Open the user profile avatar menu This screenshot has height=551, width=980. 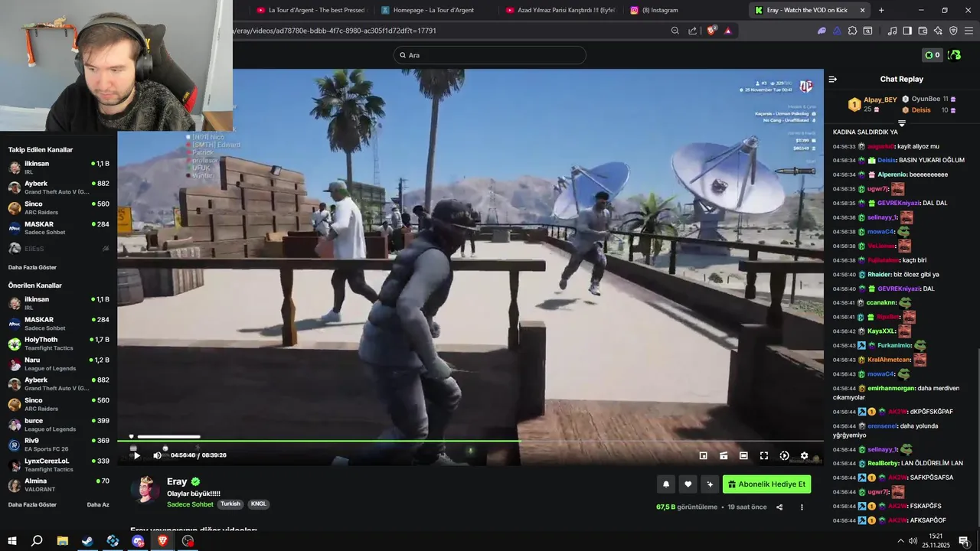point(954,55)
